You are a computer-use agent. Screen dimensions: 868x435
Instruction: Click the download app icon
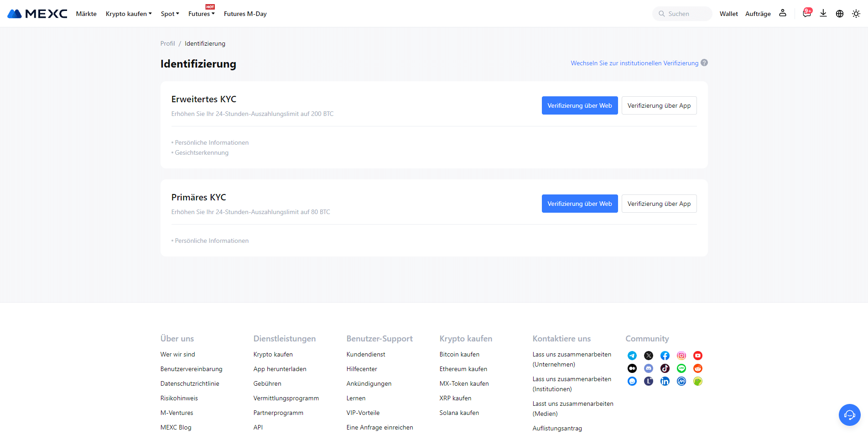pos(823,13)
